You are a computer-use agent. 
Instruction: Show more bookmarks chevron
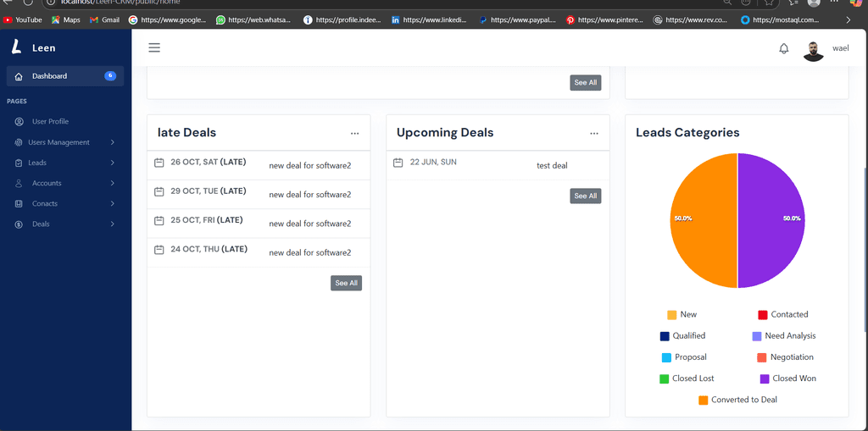pyautogui.click(x=849, y=20)
